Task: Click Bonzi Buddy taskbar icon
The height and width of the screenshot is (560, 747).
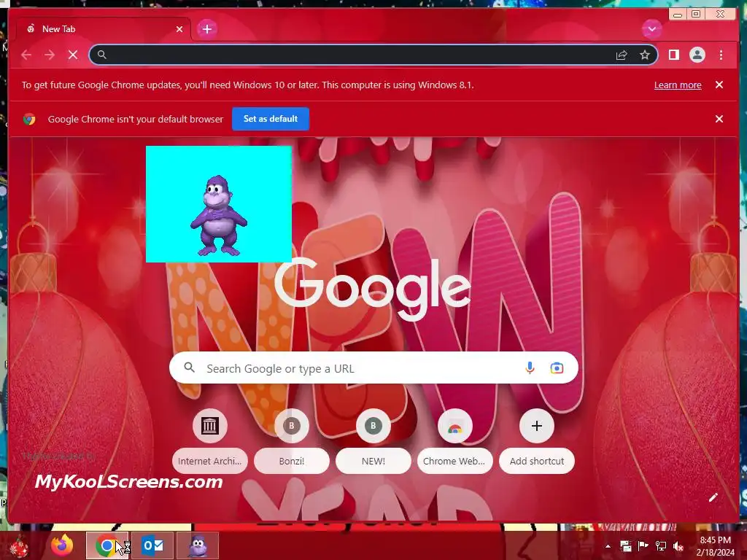Action: (197, 545)
